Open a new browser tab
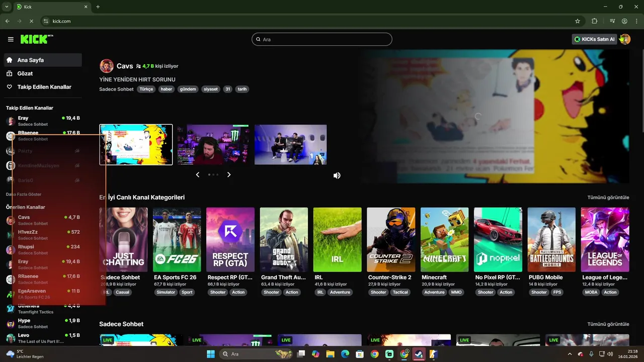This screenshot has width=644, height=362. click(x=98, y=7)
